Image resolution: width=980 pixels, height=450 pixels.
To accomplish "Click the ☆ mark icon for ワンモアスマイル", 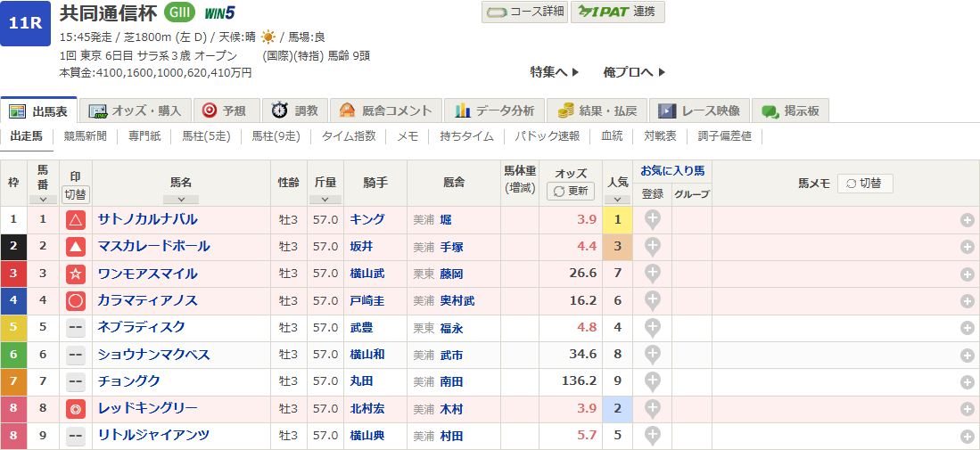I will (x=76, y=274).
